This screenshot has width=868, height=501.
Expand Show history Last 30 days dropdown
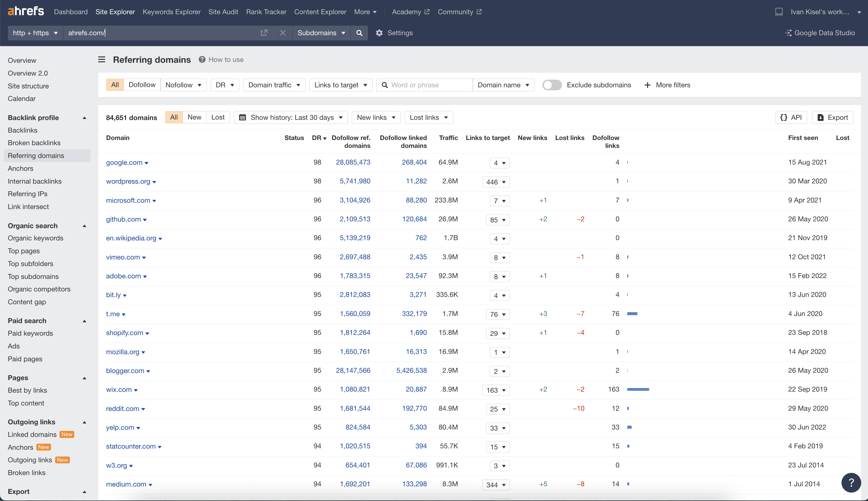coord(291,117)
